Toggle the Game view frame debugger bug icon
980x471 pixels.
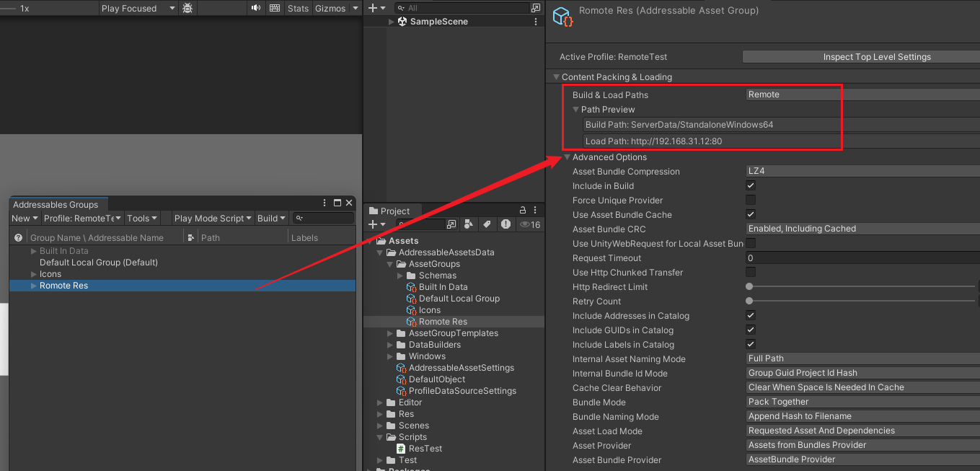tap(187, 9)
